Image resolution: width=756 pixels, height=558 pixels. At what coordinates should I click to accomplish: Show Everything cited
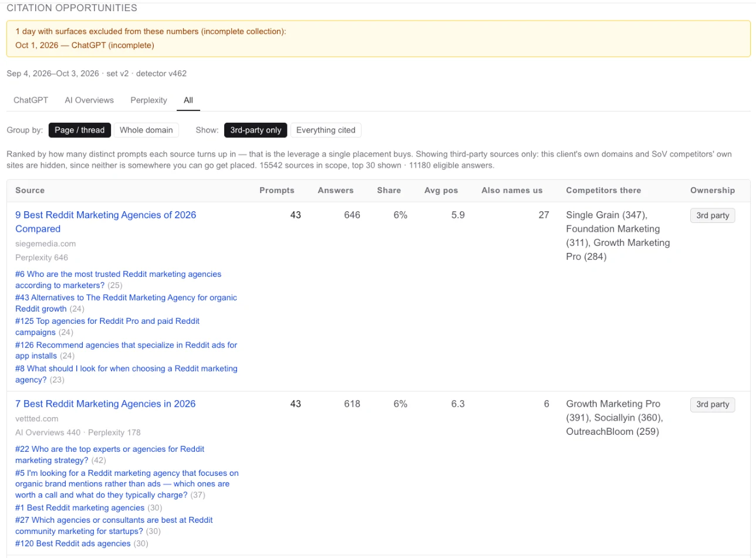pyautogui.click(x=326, y=130)
